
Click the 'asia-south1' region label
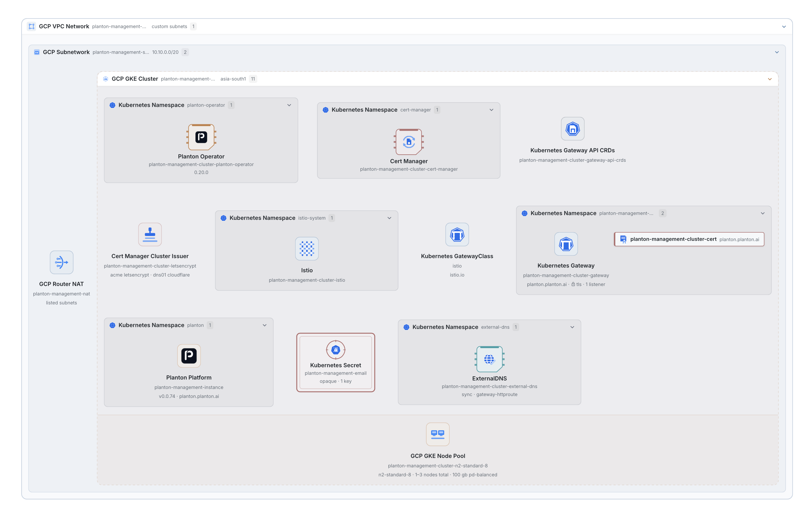tap(233, 79)
